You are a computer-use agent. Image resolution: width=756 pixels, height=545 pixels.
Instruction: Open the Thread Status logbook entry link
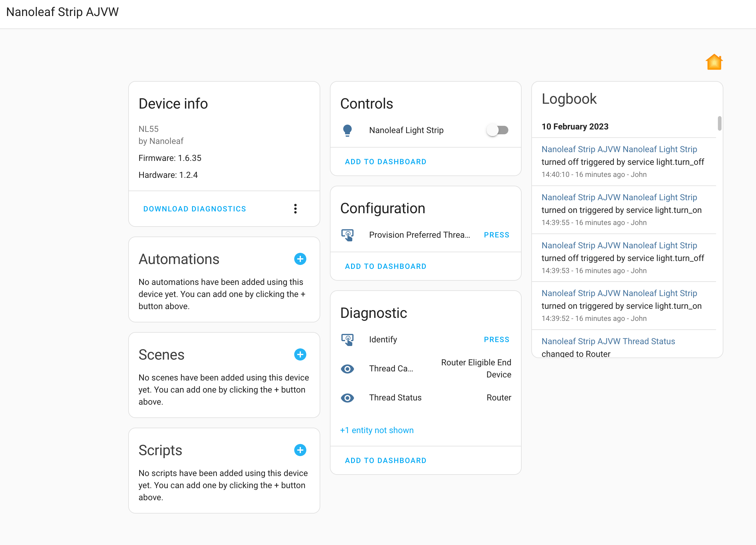click(608, 341)
